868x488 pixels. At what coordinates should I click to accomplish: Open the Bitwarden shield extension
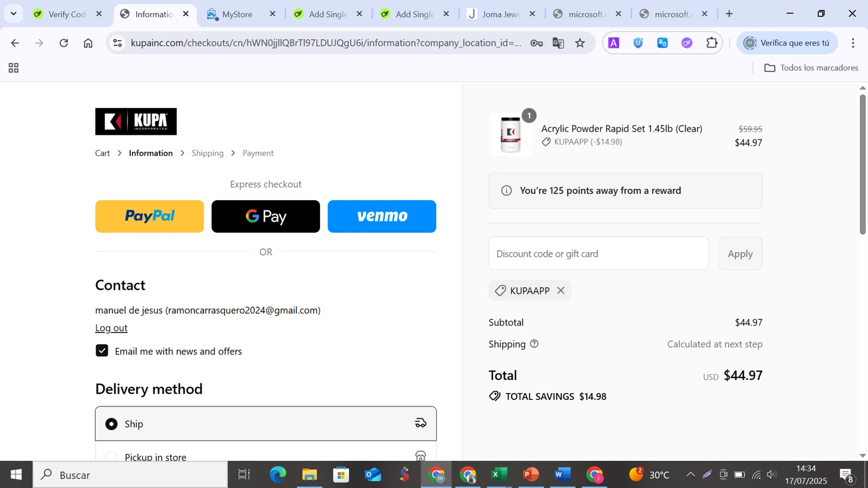(638, 43)
